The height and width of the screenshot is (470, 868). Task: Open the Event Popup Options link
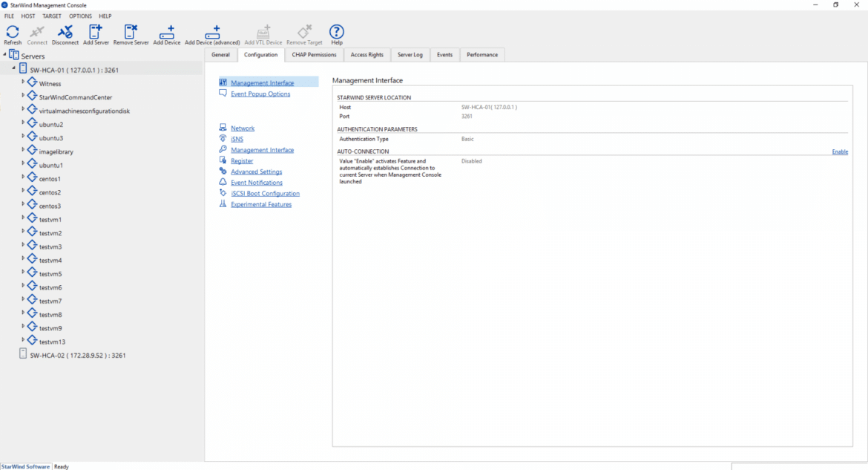[260, 94]
